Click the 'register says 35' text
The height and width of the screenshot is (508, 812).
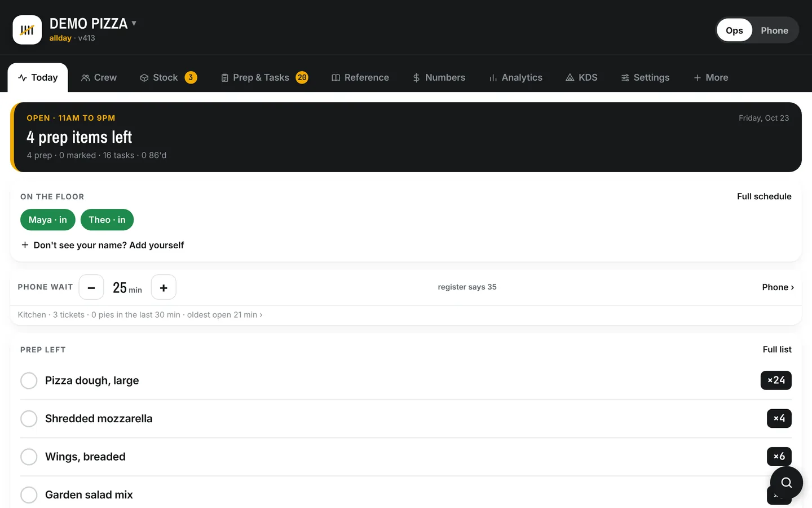pos(467,287)
